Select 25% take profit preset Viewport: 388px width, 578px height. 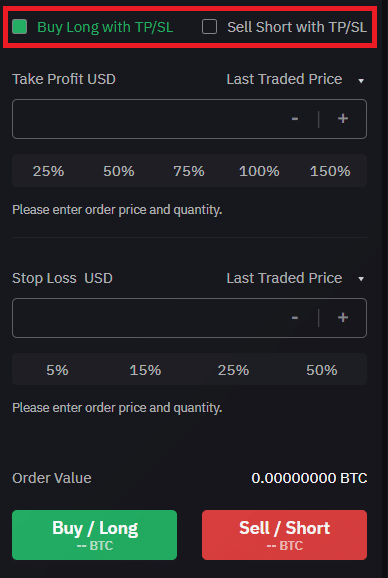pos(48,171)
